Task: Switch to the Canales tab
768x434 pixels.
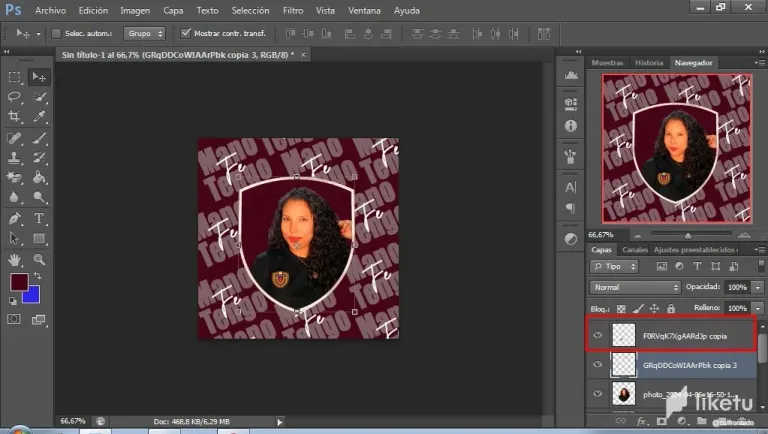Action: coord(635,250)
